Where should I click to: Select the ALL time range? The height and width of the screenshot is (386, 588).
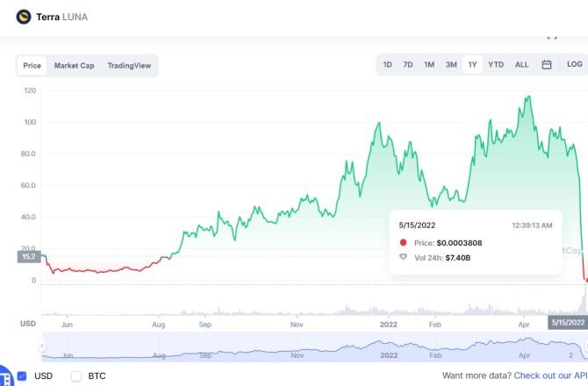tap(521, 64)
